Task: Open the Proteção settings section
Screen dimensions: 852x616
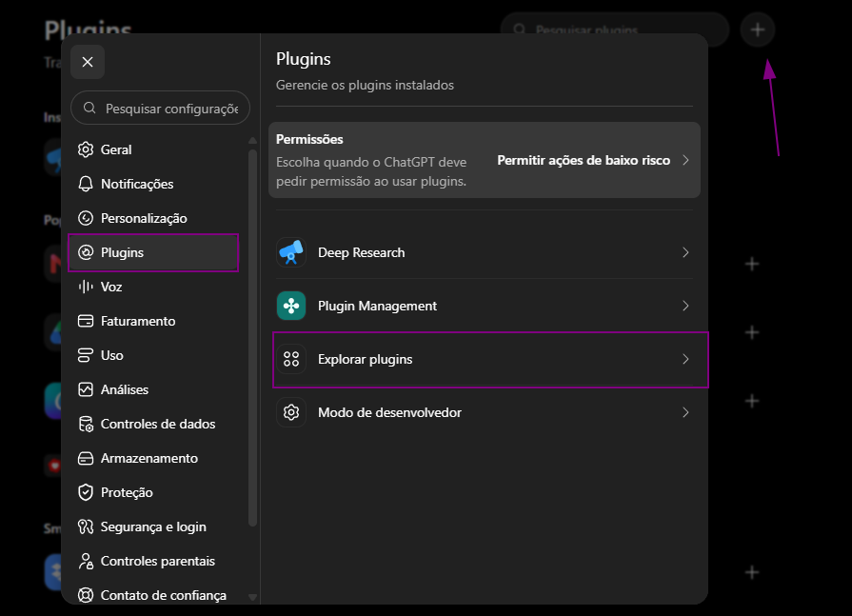Action: [x=153, y=492]
